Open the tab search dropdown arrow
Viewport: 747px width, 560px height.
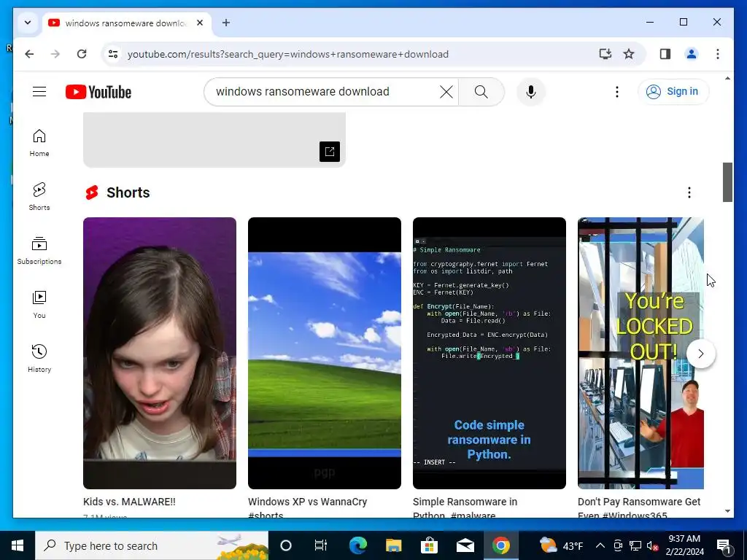pos(28,23)
